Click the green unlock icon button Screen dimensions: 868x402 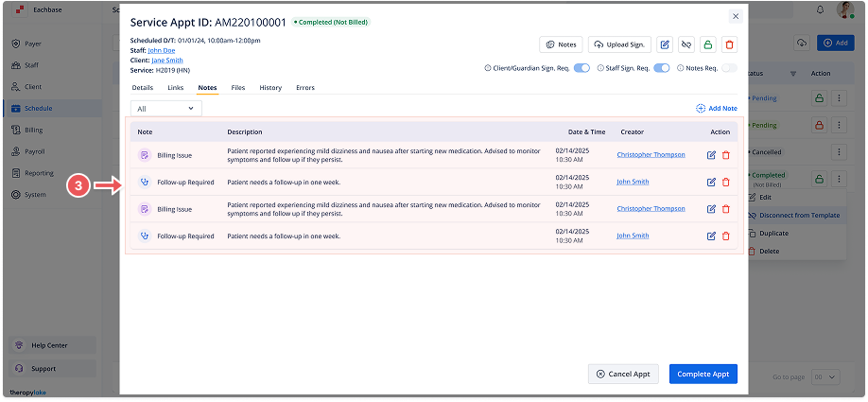coord(707,44)
